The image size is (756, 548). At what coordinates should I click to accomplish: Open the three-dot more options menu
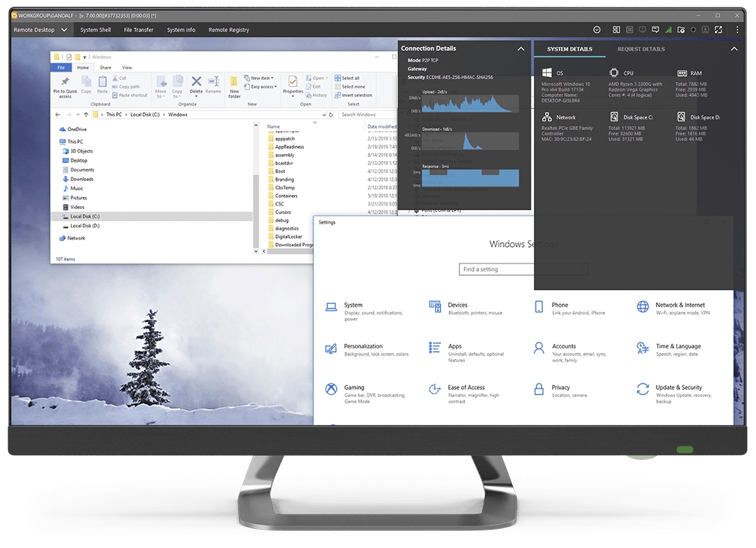pos(737,30)
